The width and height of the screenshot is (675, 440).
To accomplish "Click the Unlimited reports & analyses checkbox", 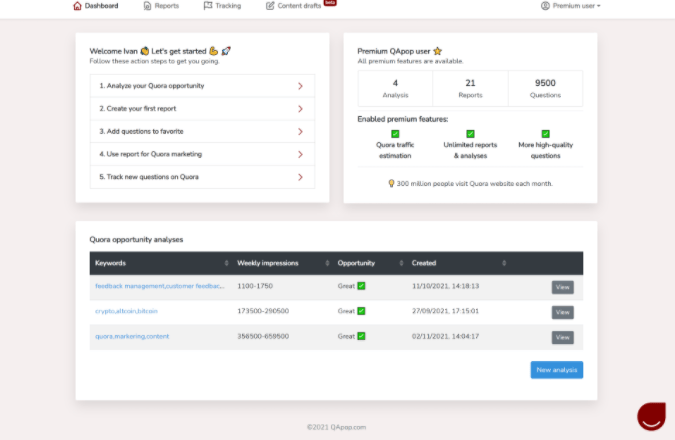I will click(x=470, y=133).
